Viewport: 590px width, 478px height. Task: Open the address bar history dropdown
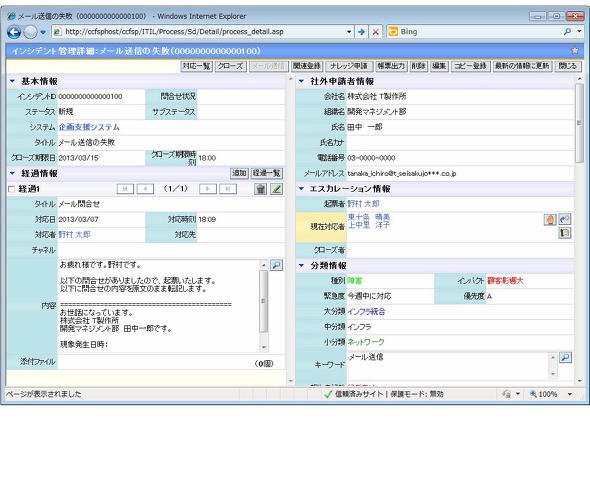coord(349,32)
